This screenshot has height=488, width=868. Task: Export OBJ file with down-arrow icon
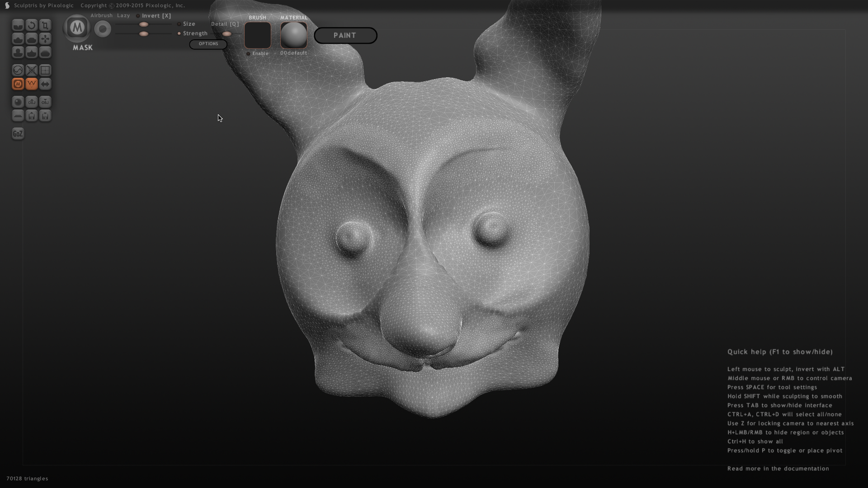pos(45,102)
